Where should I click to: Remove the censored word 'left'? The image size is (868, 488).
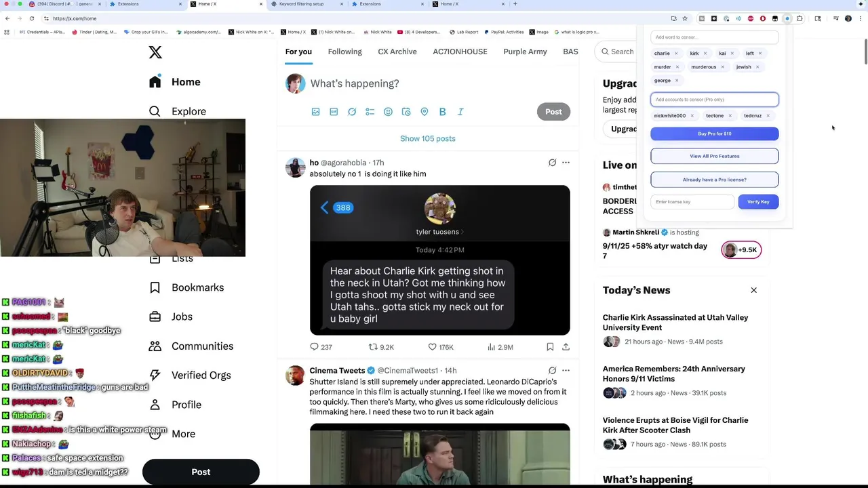[759, 54]
